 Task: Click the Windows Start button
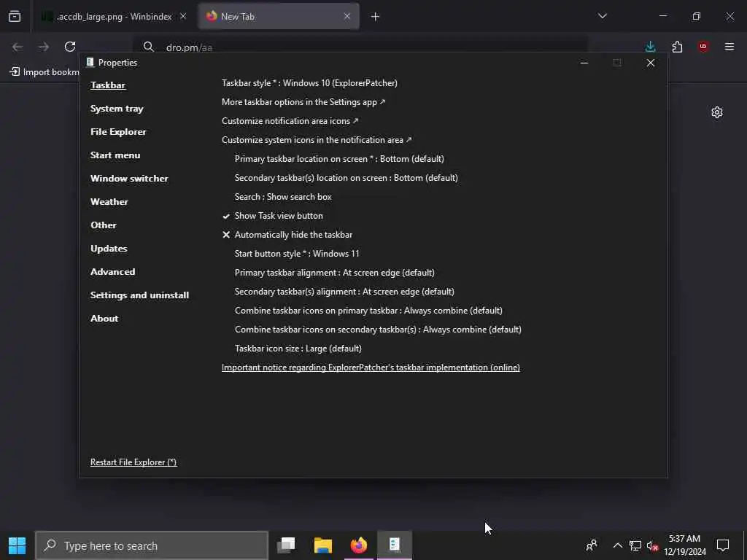[x=18, y=545]
